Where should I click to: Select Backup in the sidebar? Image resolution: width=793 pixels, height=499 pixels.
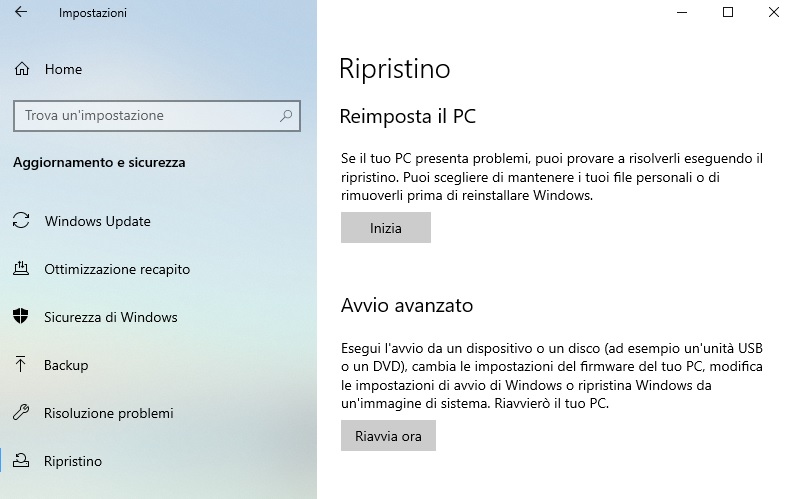tap(66, 365)
